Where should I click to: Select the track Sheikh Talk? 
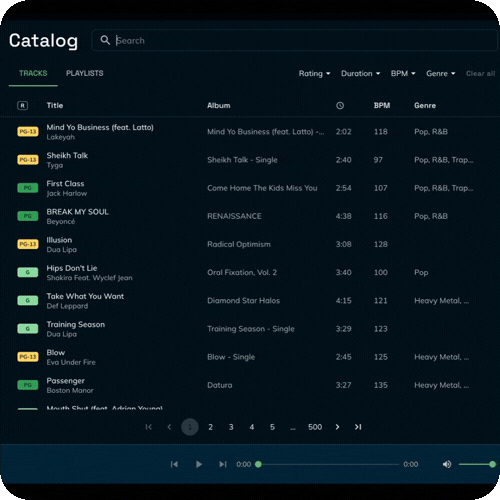tap(67, 155)
